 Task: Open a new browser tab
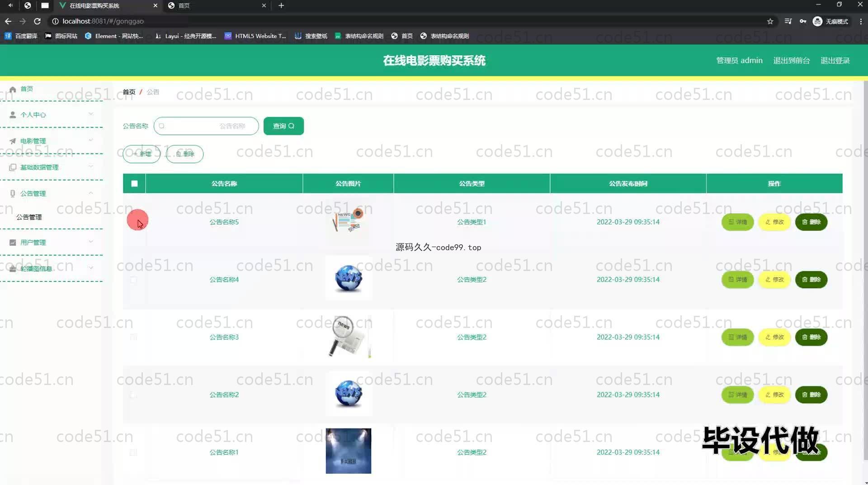click(x=281, y=5)
